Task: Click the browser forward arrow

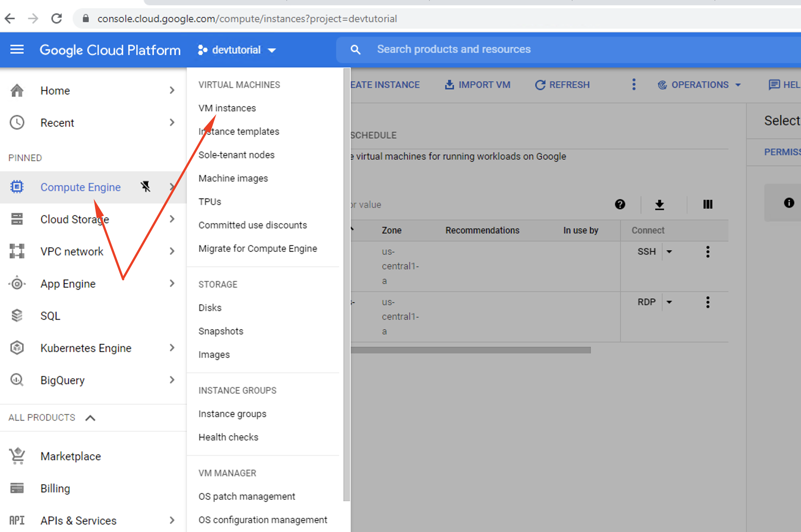Action: (33, 18)
